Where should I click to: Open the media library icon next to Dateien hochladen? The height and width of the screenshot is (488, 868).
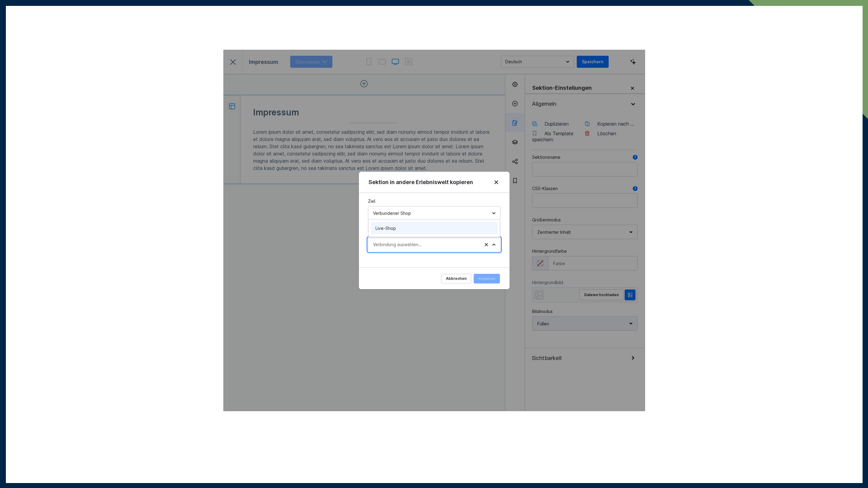click(630, 295)
